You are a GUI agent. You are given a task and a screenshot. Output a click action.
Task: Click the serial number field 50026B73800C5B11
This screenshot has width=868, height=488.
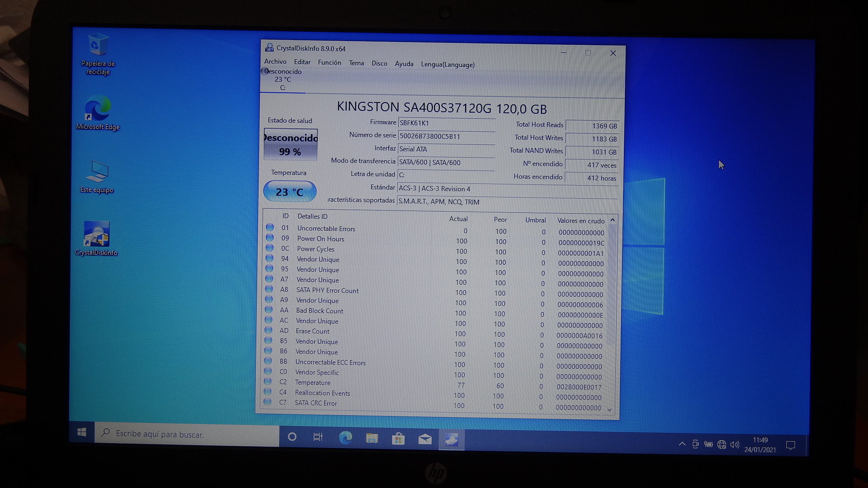pyautogui.click(x=446, y=136)
